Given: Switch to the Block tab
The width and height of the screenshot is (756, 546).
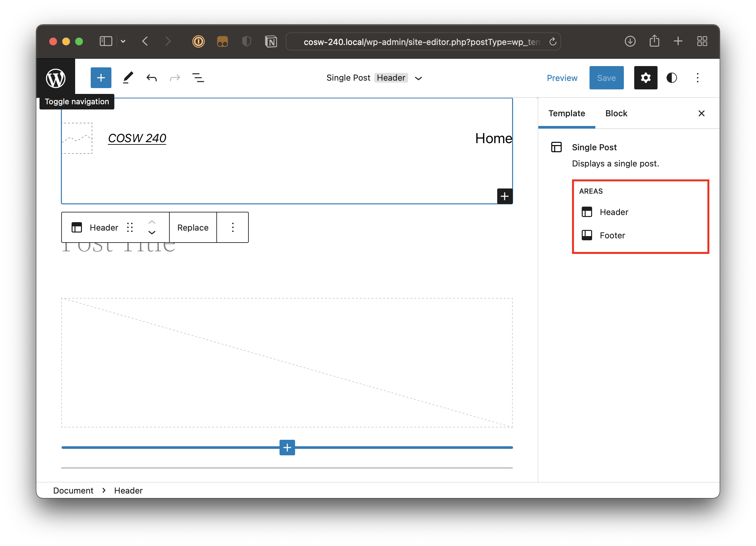Looking at the screenshot, I should (x=616, y=113).
